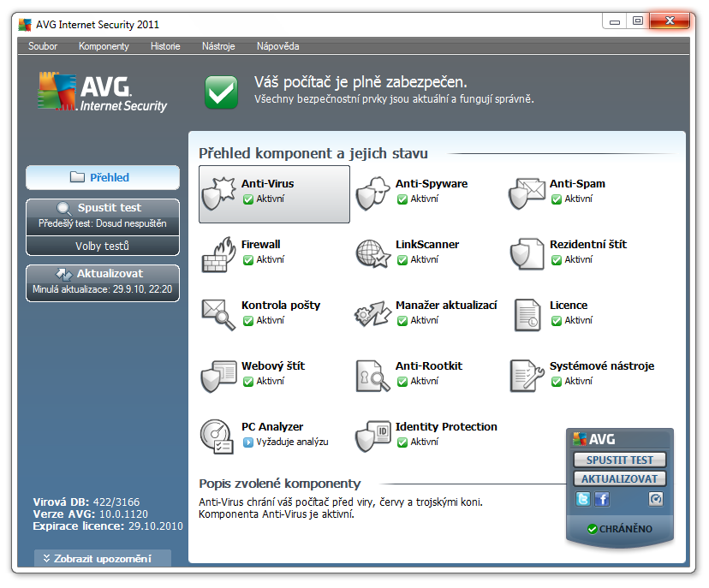Click the green CHRÁNĚNO check icon
Viewport: 709px width, 588px height.
point(593,529)
